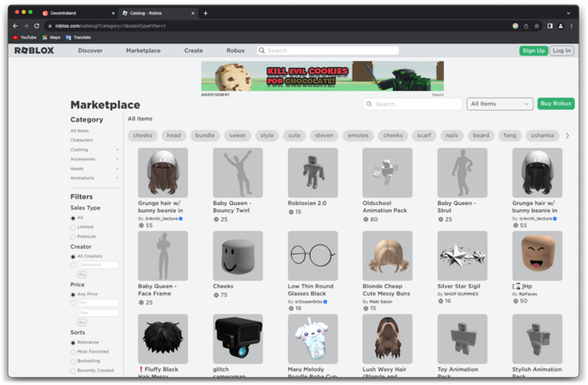Open the Create menu item
588x385 pixels.
193,51
